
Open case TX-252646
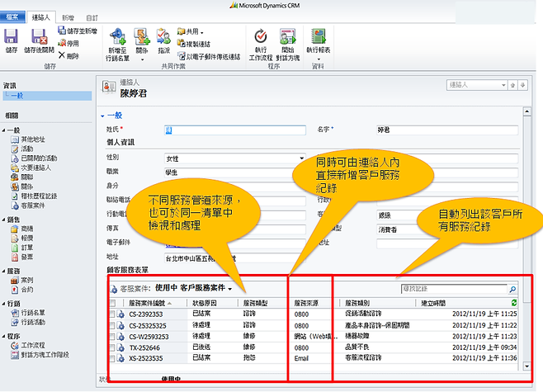click(144, 347)
